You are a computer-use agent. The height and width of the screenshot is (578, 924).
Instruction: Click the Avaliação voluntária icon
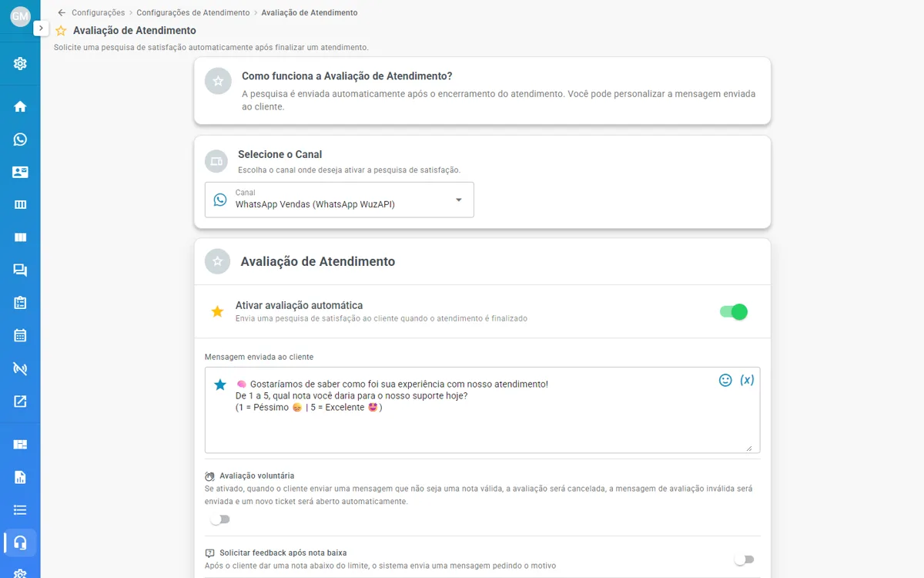(209, 476)
